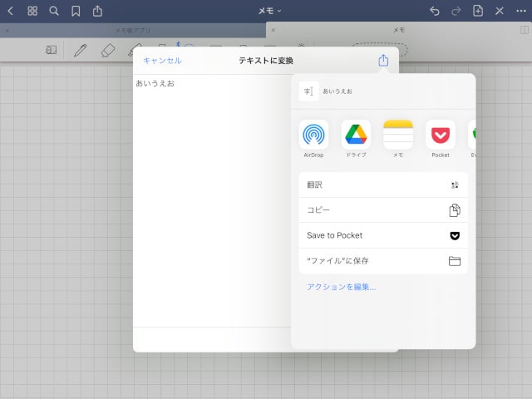532x399 pixels.
Task: Close the メモ document tab
Action: click(273, 30)
